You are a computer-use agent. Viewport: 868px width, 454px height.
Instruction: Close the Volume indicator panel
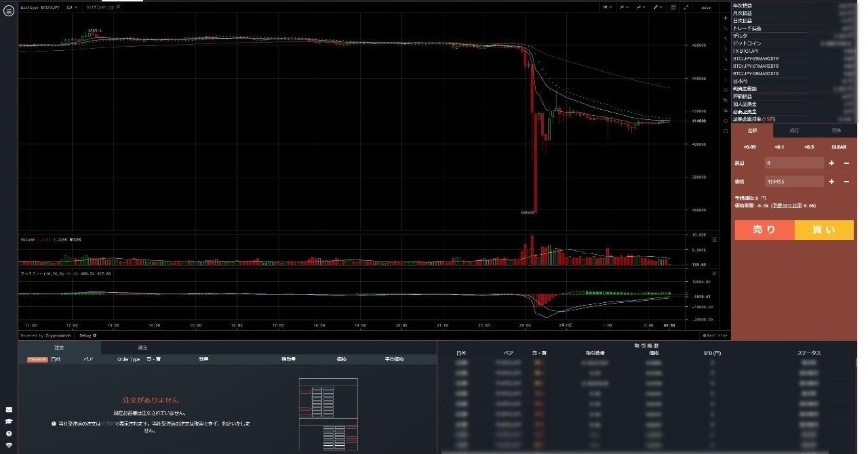click(714, 240)
